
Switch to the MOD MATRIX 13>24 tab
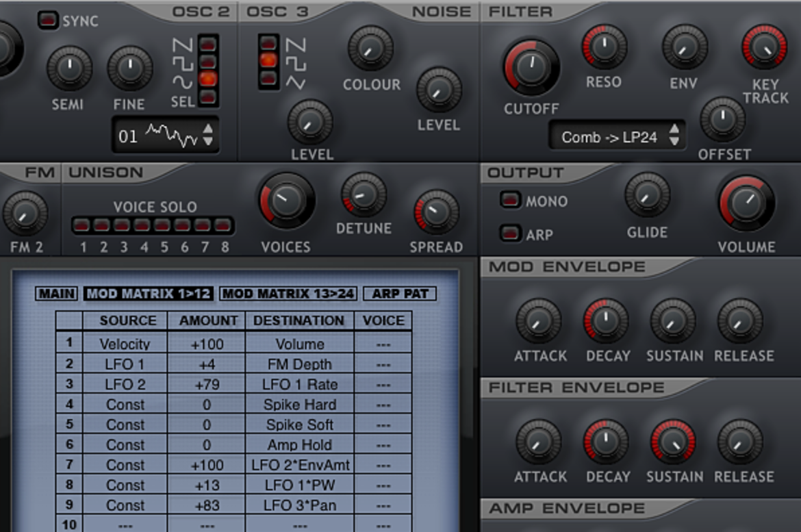(288, 294)
